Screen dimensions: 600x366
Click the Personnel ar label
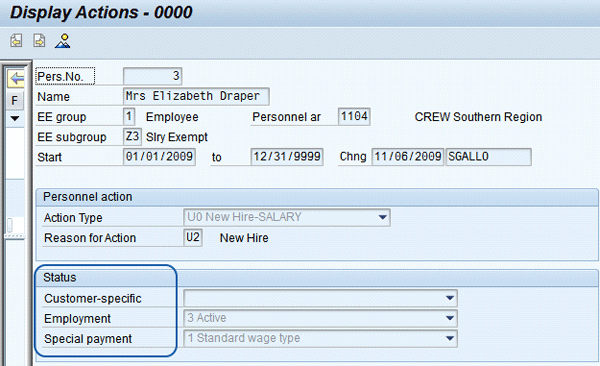pos(287,117)
